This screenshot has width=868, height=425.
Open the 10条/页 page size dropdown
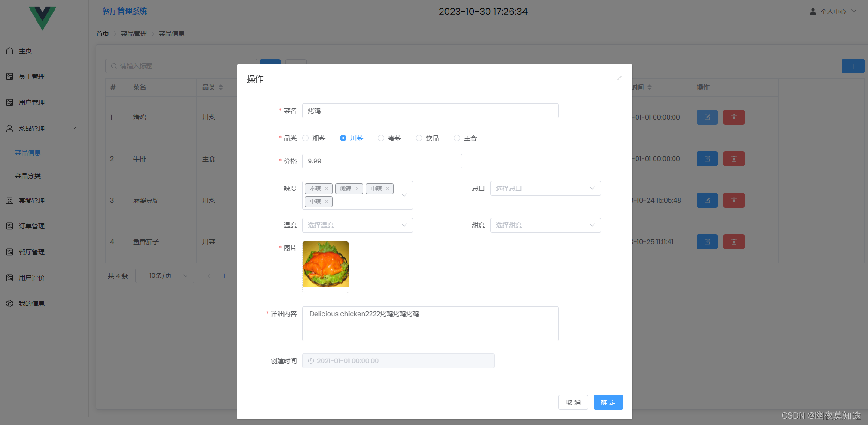click(164, 276)
